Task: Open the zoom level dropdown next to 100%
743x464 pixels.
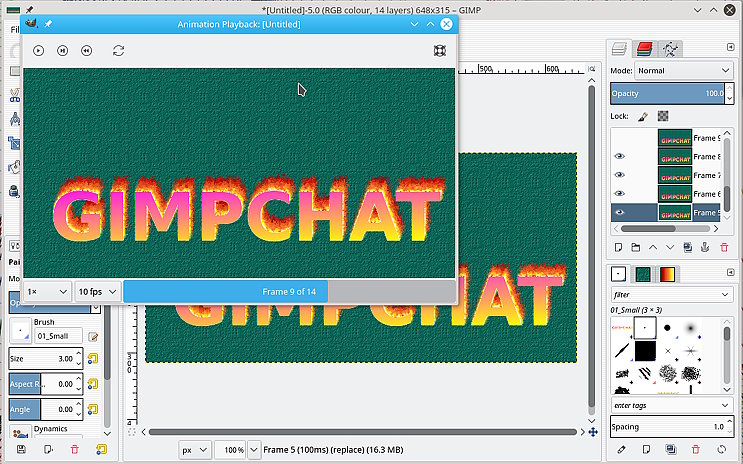Action: [254, 450]
